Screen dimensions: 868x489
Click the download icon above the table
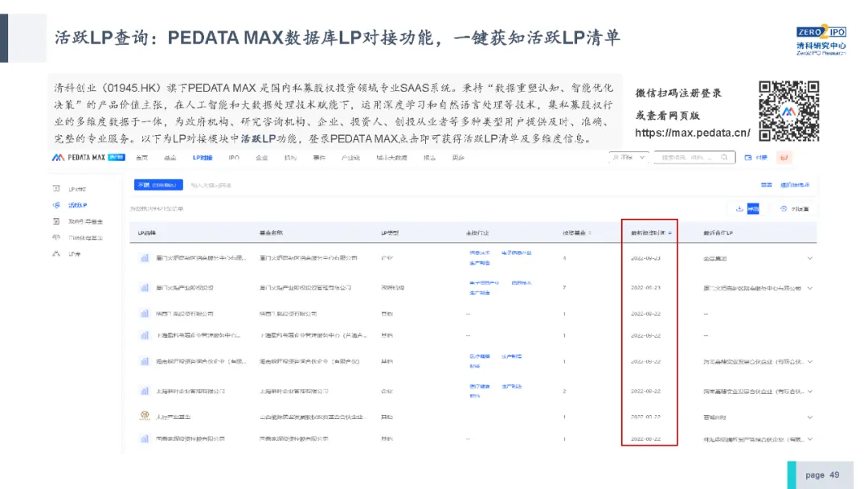[738, 208]
